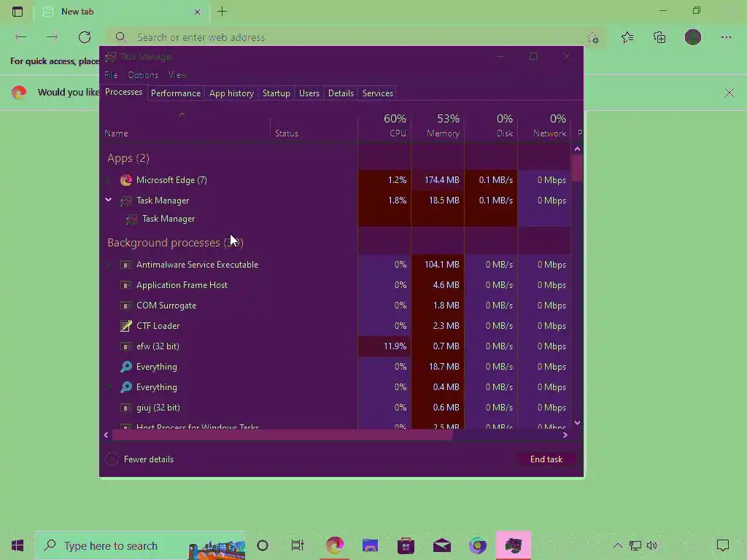Select child Task Manager process row
The width and height of the screenshot is (747, 560).
336,219
